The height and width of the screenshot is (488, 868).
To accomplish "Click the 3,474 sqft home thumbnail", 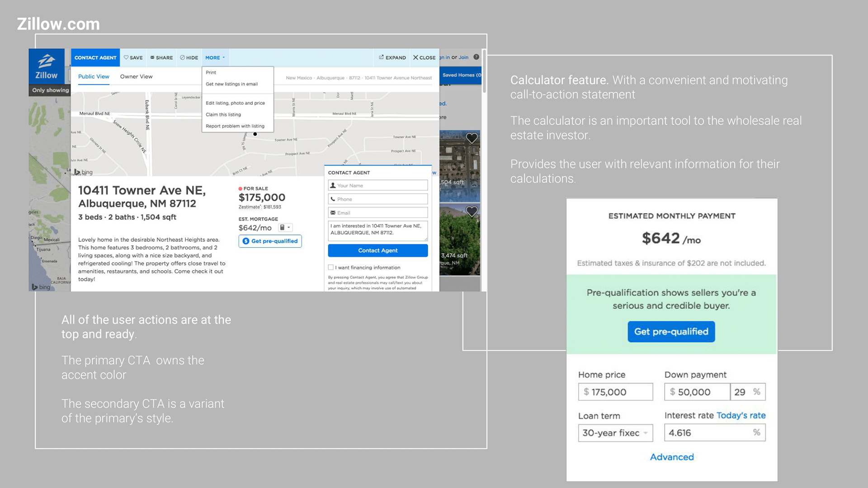I will 460,239.
